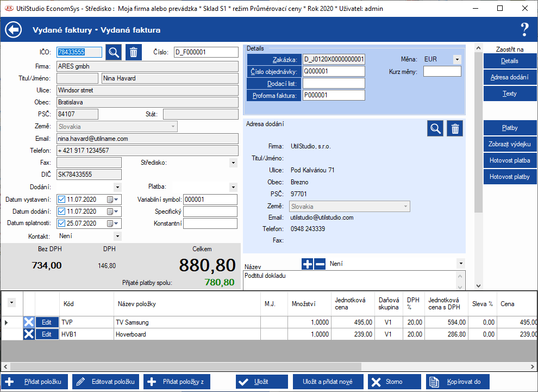This screenshot has height=392, width=538.
Task: Click the plus icon next to Název
Action: click(x=307, y=264)
